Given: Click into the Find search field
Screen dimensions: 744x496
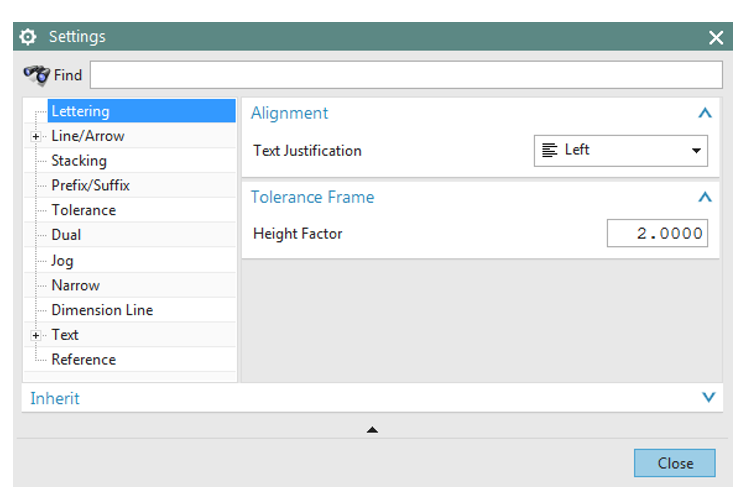Looking at the screenshot, I should click(x=406, y=75).
